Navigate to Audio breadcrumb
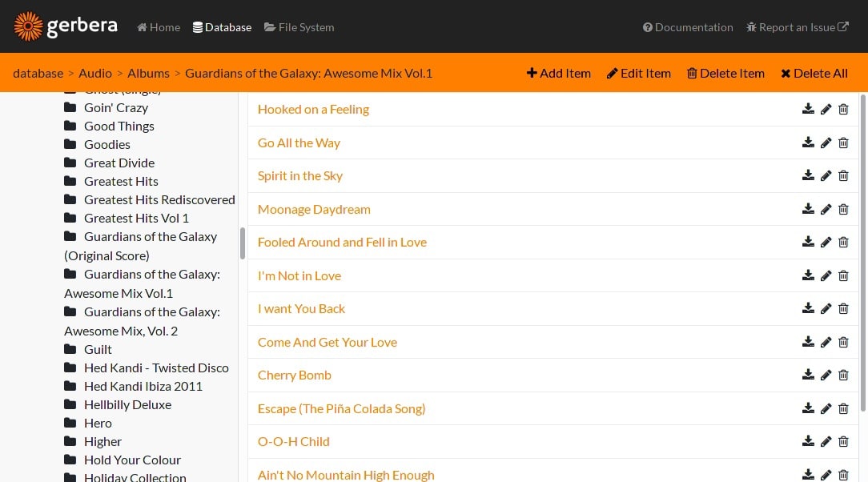 [x=95, y=73]
